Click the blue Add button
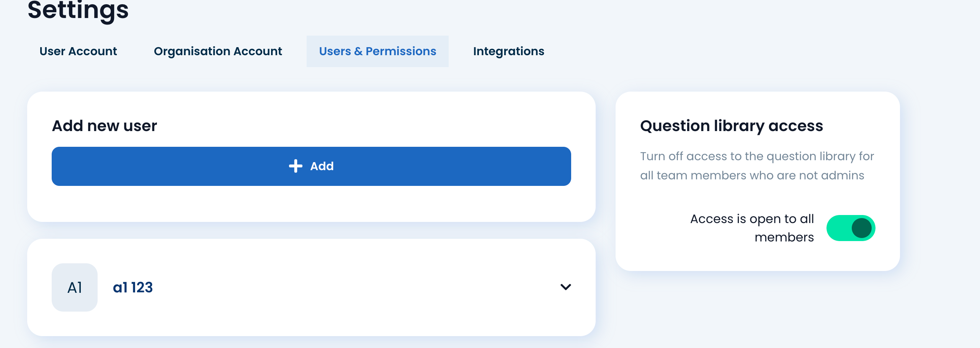Screen dimensions: 980x348 pos(311,166)
